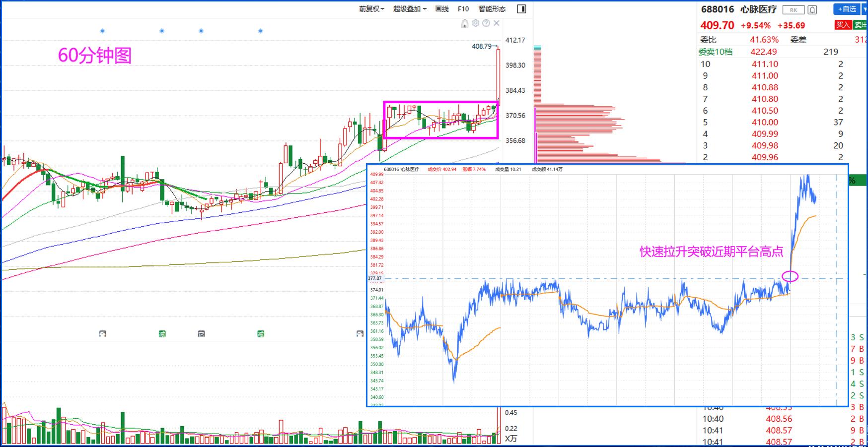Viewport: 868px width, 447px height.
Task: Open the 智能形态 menu item
Action: [492, 9]
